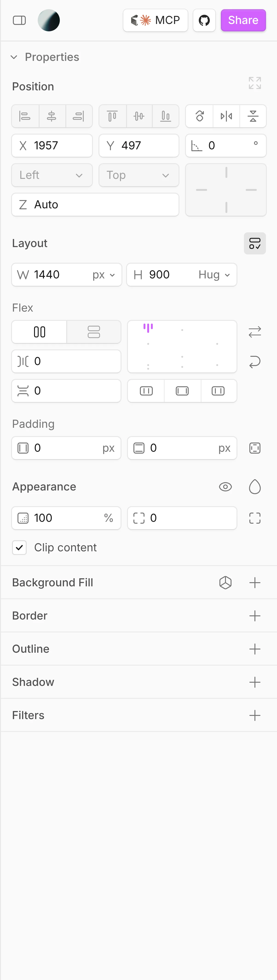Open individual corner radius icon
Screen dimensions: 277x980
[255, 518]
